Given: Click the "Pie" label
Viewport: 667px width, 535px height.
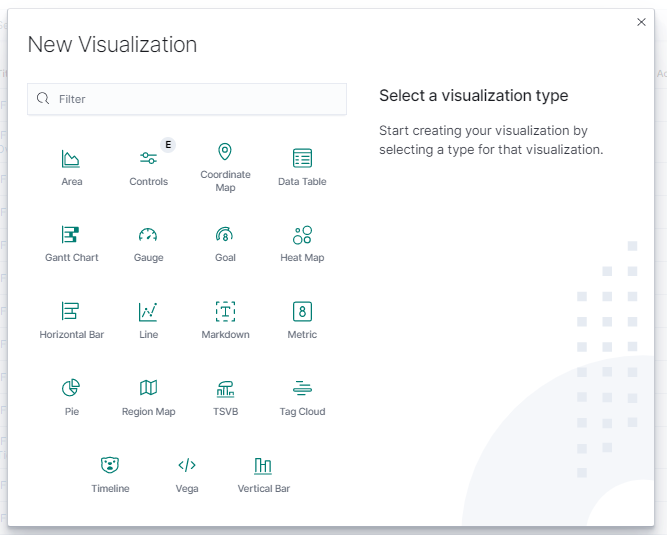Looking at the screenshot, I should [x=71, y=412].
